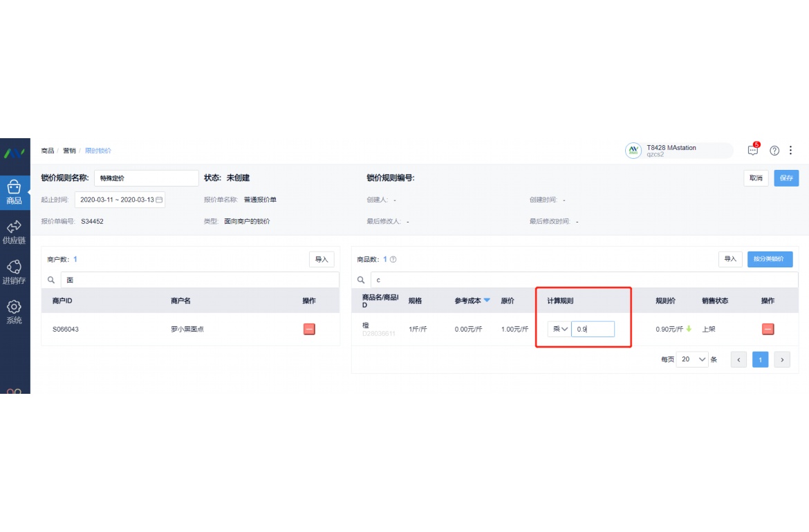
Task: Remove merchant 罗小黑面点 with red minus button
Action: [309, 330]
